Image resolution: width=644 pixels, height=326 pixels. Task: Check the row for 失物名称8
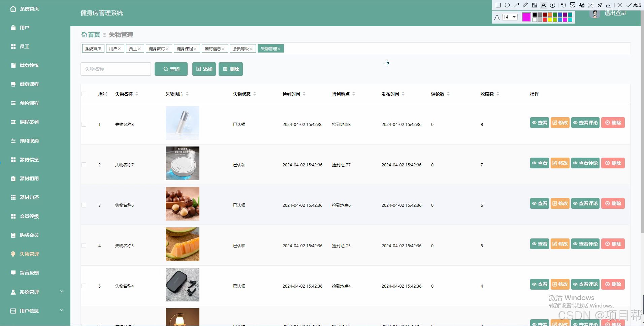point(84,124)
